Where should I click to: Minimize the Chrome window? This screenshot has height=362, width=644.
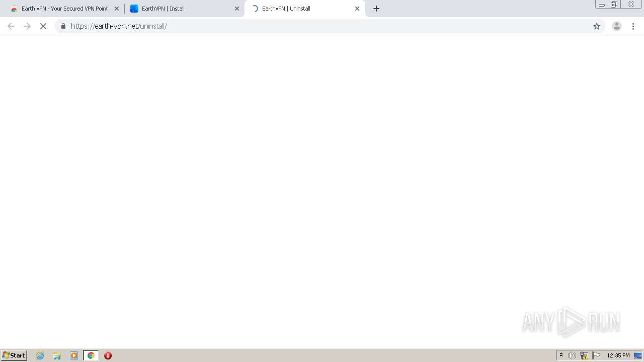pos(602,5)
